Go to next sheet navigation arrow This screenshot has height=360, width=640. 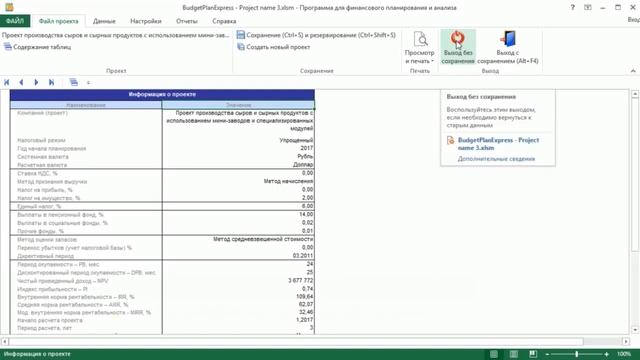36,82
